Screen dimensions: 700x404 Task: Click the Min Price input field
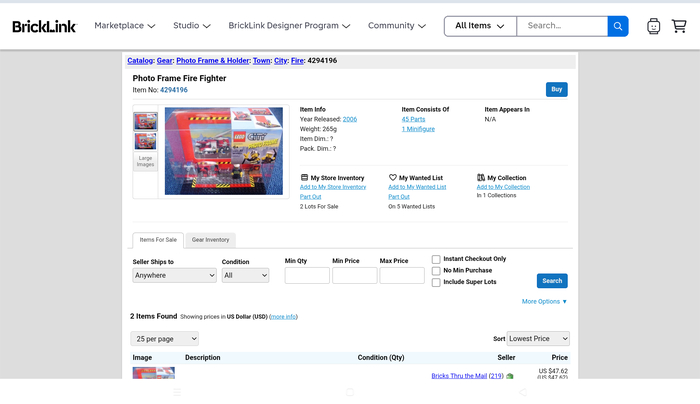[x=354, y=275]
